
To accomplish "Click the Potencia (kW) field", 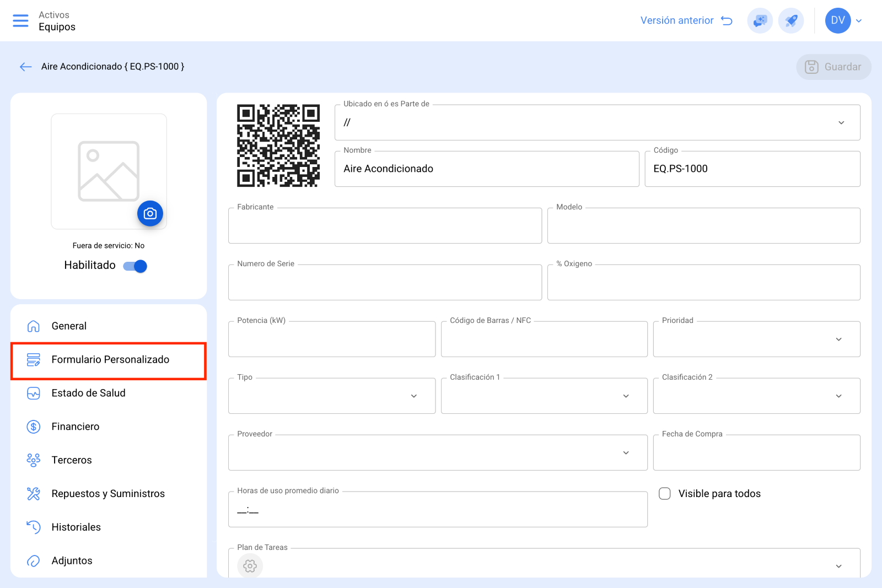I will 332,339.
